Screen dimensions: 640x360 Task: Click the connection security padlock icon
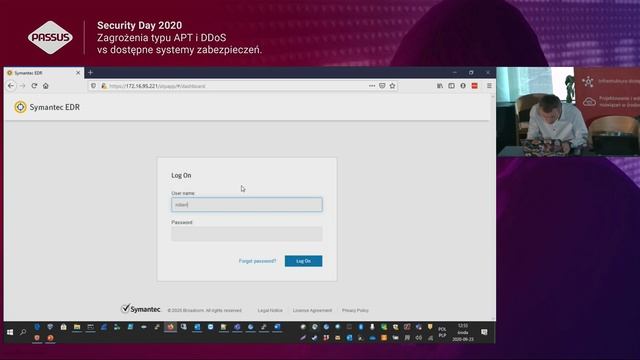click(x=104, y=86)
